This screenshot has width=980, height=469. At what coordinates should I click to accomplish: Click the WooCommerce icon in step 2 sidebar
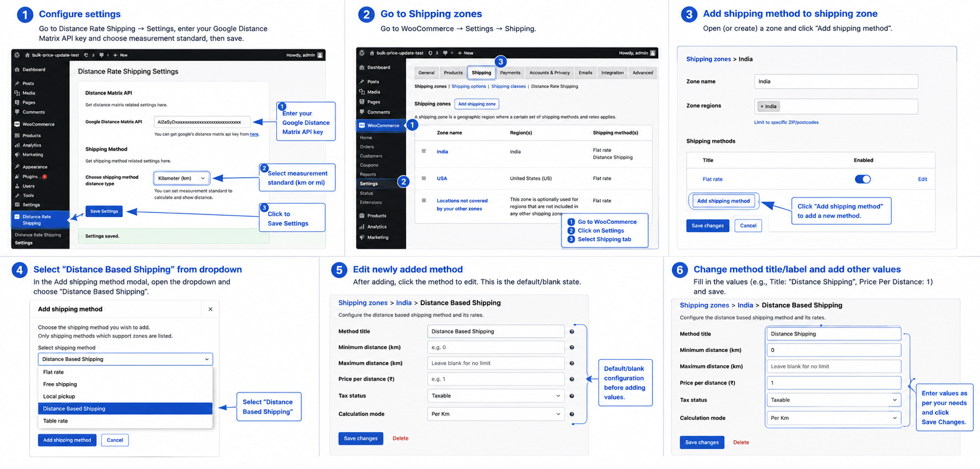[x=362, y=125]
